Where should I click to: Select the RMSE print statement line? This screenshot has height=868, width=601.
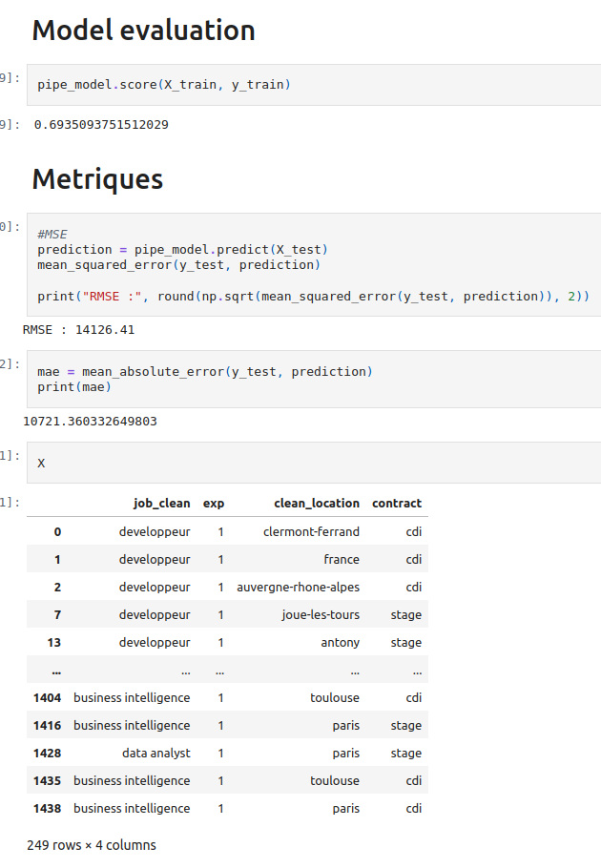point(313,297)
